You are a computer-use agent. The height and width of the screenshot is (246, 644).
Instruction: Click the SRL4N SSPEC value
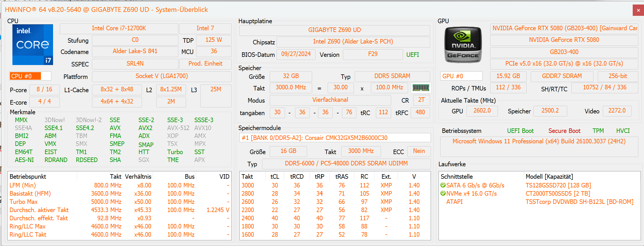click(135, 64)
